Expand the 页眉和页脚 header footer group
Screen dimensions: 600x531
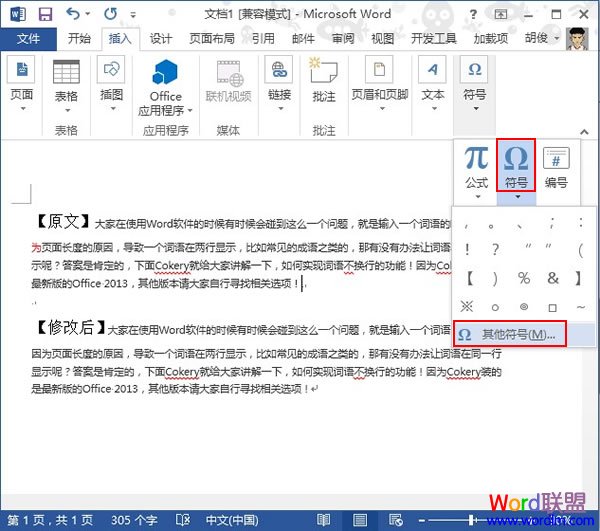379,108
